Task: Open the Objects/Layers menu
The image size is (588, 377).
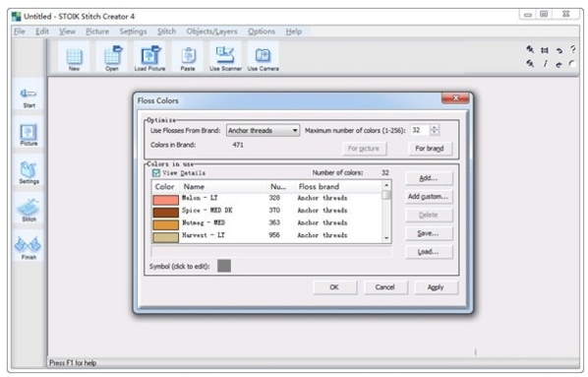Action: 211,31
